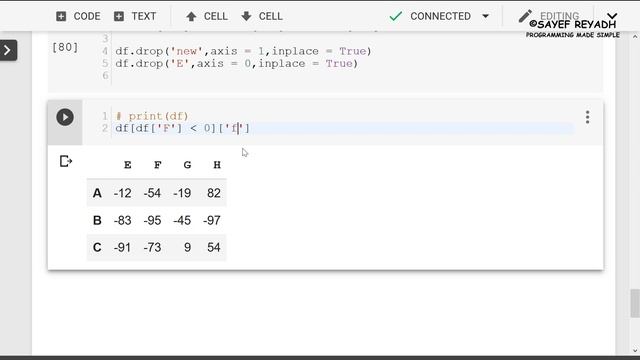Click the df.drop('E',axis = 0) line
The height and width of the screenshot is (360, 640).
coord(236,63)
